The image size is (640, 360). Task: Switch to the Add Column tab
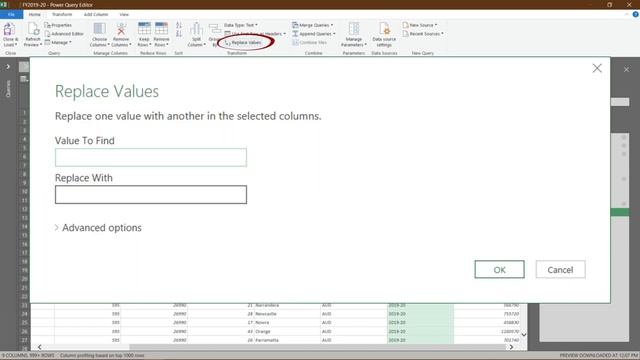coord(96,14)
